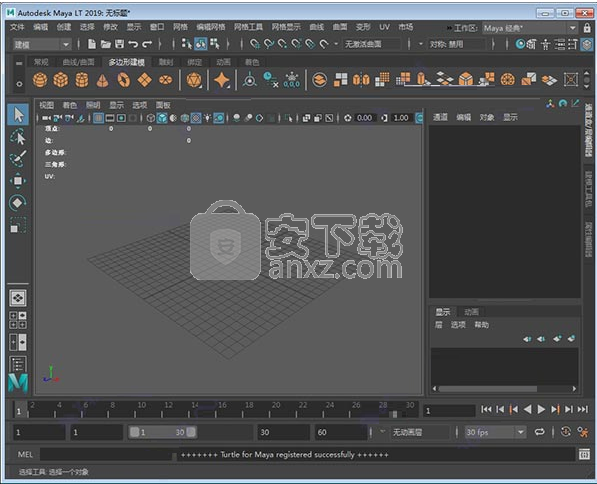Click the Redo arrow icon

(147, 44)
